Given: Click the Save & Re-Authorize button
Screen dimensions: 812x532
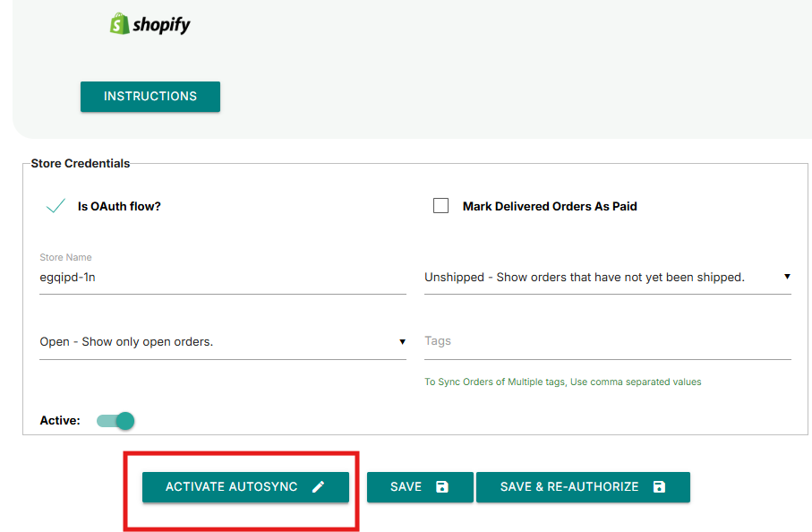Looking at the screenshot, I should 582,487.
